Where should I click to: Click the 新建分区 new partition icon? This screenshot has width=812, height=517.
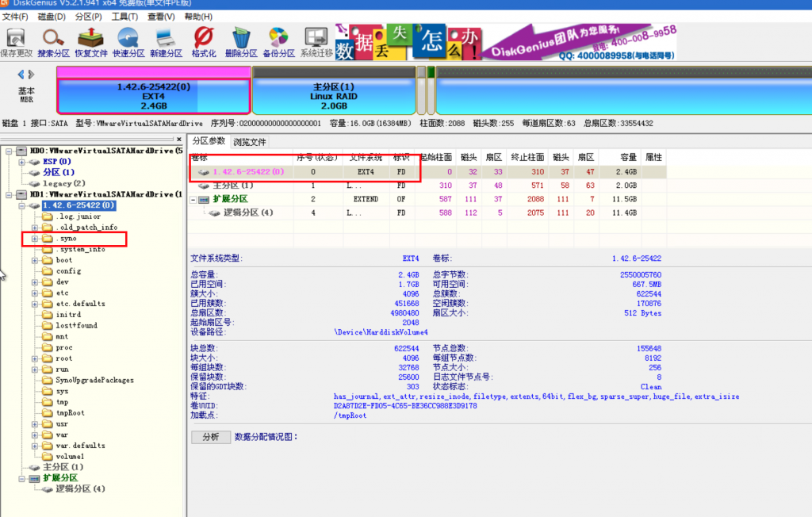point(167,43)
